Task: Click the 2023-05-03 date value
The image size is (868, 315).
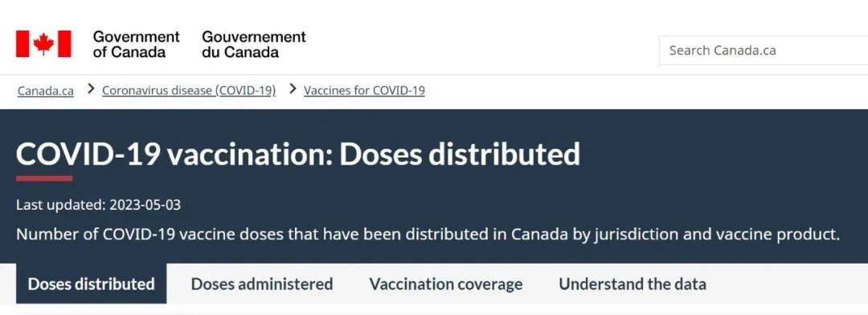Action: (x=145, y=205)
